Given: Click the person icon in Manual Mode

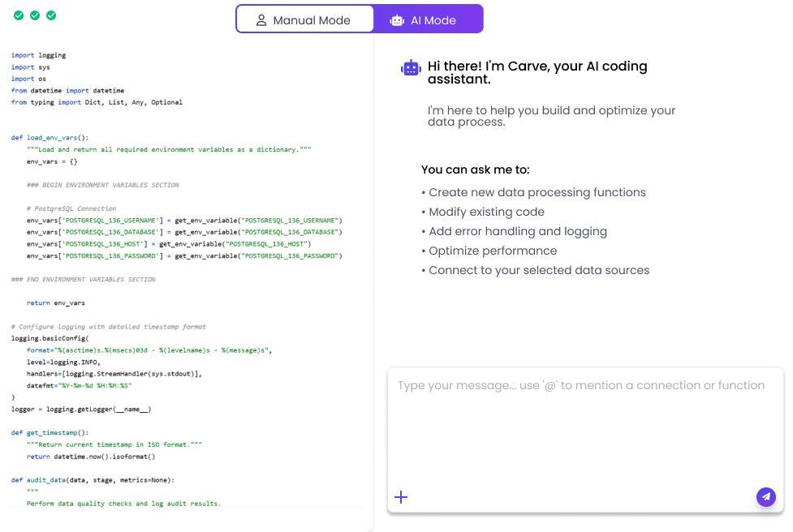Looking at the screenshot, I should tap(261, 20).
